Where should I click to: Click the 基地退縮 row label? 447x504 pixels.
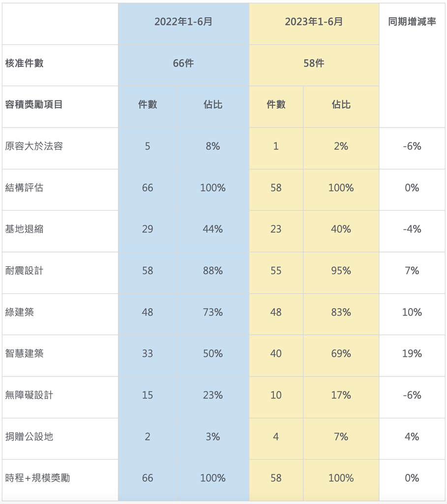click(25, 229)
